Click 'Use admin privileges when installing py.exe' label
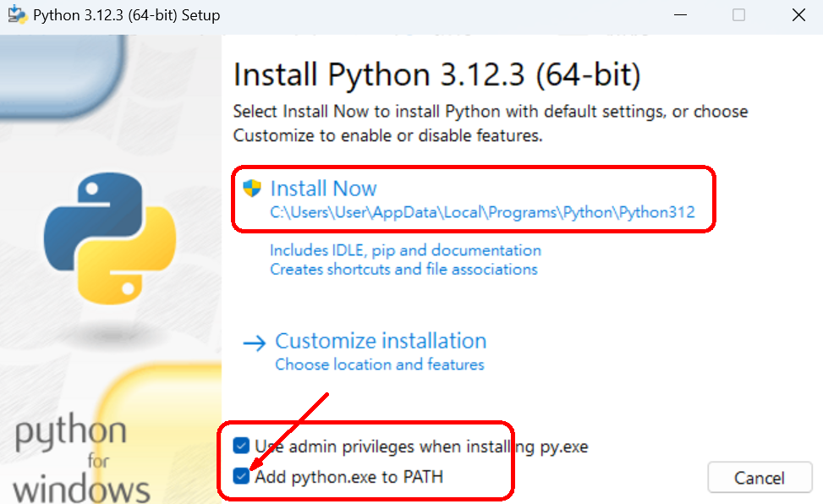Viewport: 823px width, 504px height. pos(421,446)
